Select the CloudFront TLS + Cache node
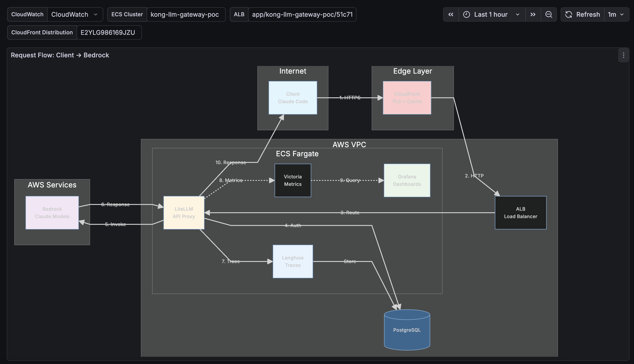The width and height of the screenshot is (634, 364). [407, 98]
